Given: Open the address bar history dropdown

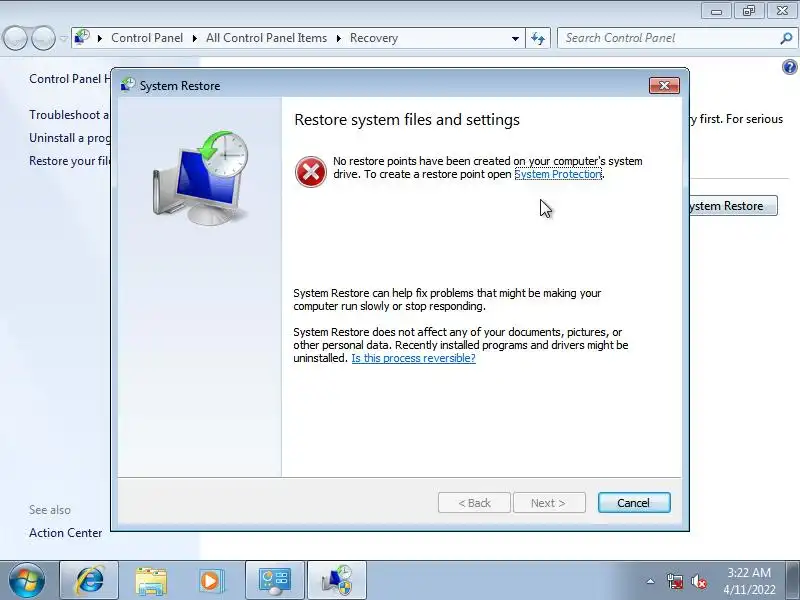Looking at the screenshot, I should [x=515, y=38].
